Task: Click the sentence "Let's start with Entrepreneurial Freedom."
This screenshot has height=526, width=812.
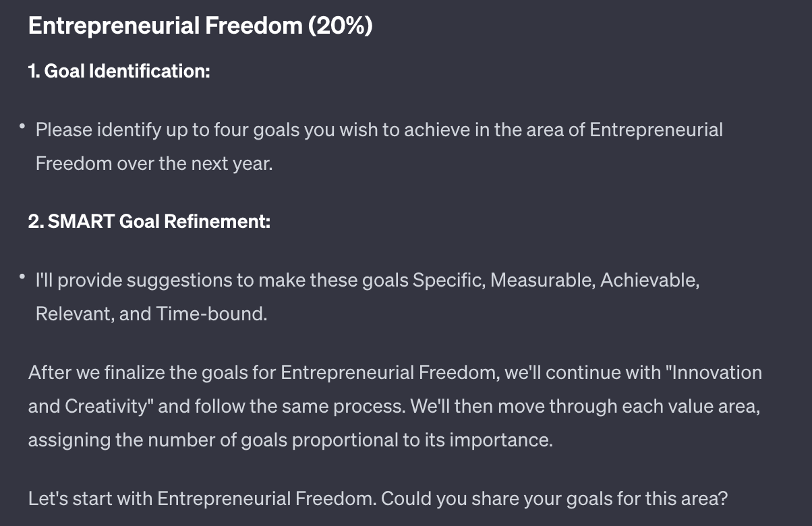Action: click(x=202, y=499)
